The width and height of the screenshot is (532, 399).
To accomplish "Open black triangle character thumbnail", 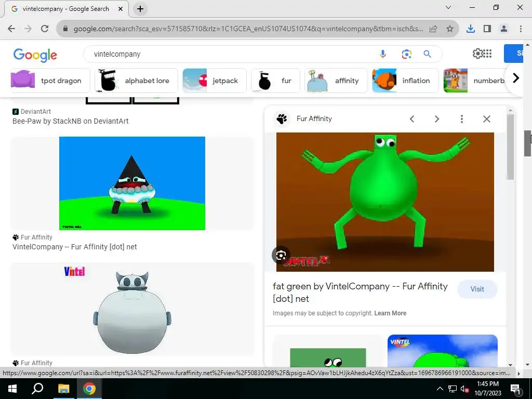I will pos(132,183).
